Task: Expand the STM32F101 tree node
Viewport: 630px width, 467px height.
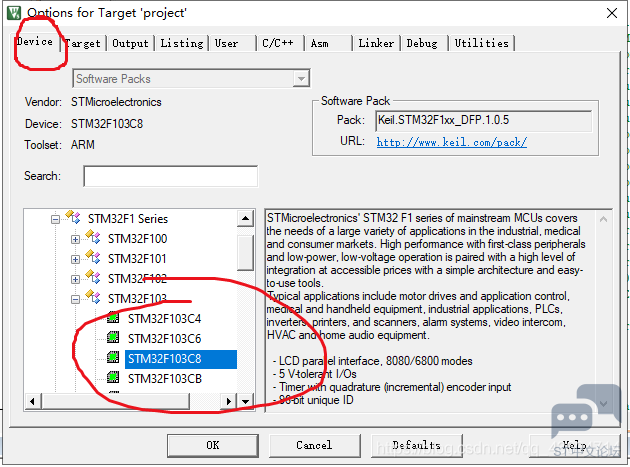Action: click(x=75, y=260)
